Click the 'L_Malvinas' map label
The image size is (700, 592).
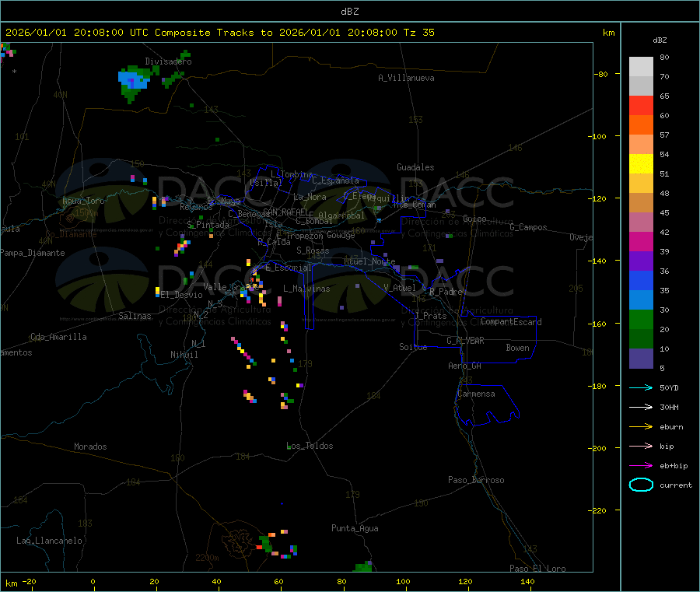coord(306,289)
